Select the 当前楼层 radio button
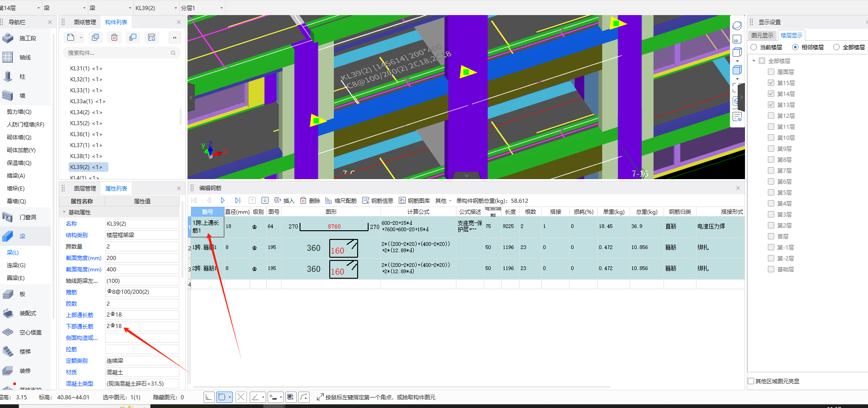The image size is (868, 408). coord(754,47)
